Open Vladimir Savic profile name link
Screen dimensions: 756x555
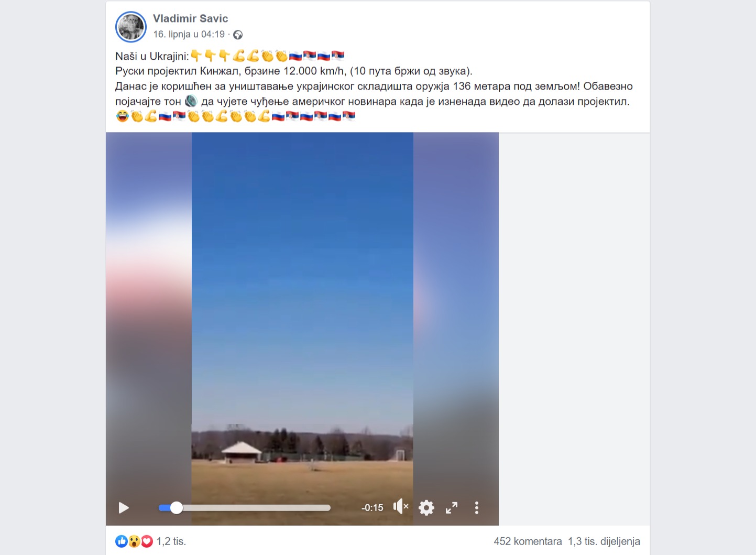pos(190,18)
